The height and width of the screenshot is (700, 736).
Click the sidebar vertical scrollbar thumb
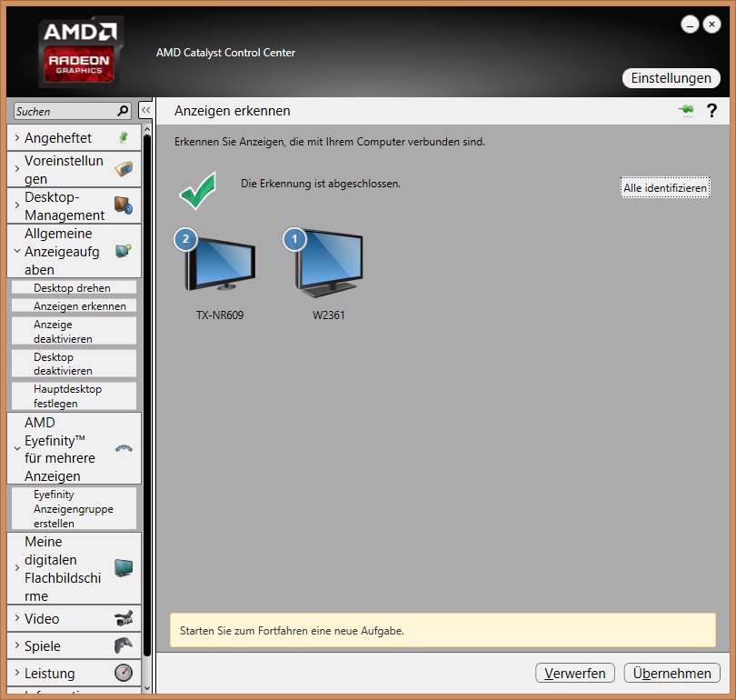click(147, 395)
